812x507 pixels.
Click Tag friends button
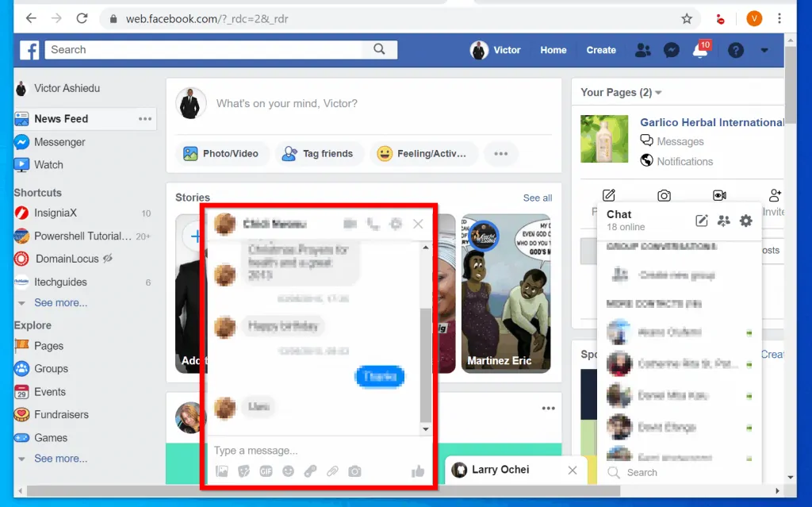coord(318,153)
